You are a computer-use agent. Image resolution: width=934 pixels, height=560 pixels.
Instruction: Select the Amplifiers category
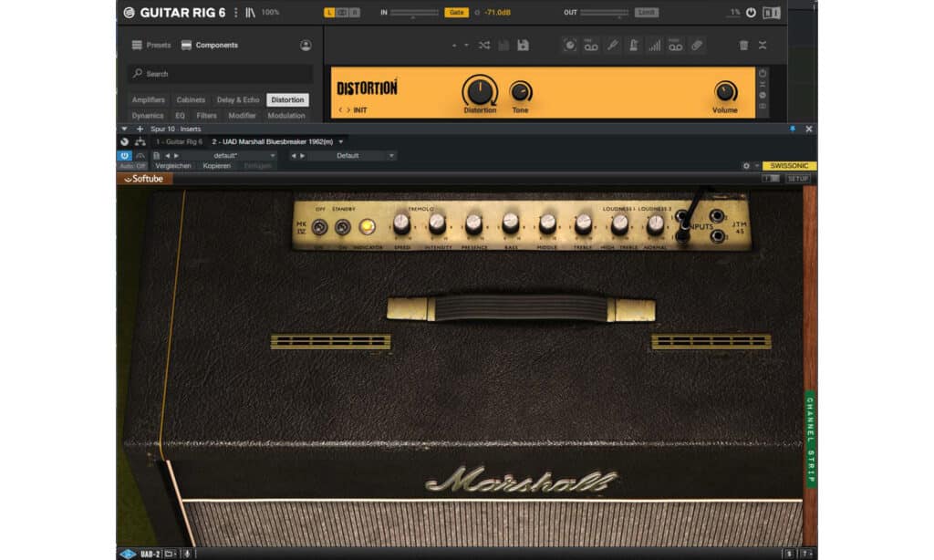[x=149, y=100]
